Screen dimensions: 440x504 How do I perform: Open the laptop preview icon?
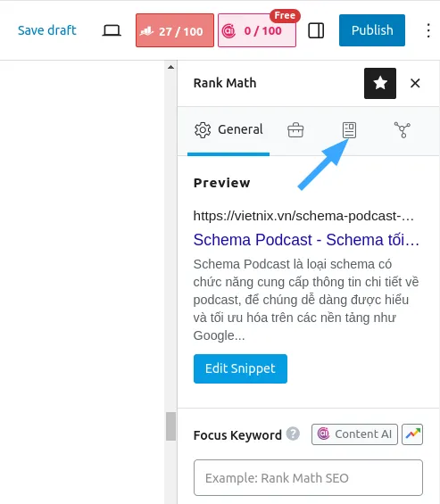[112, 30]
